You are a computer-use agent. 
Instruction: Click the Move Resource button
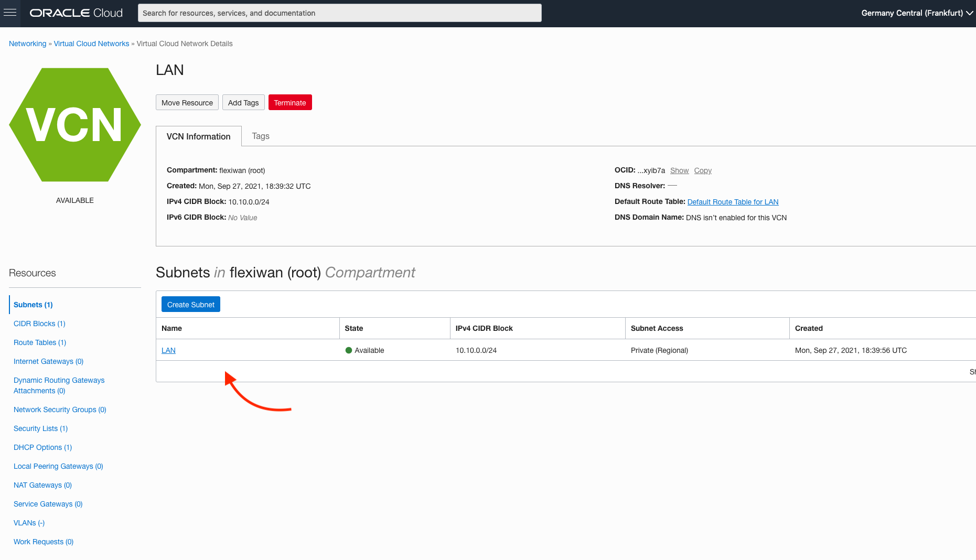pyautogui.click(x=187, y=103)
